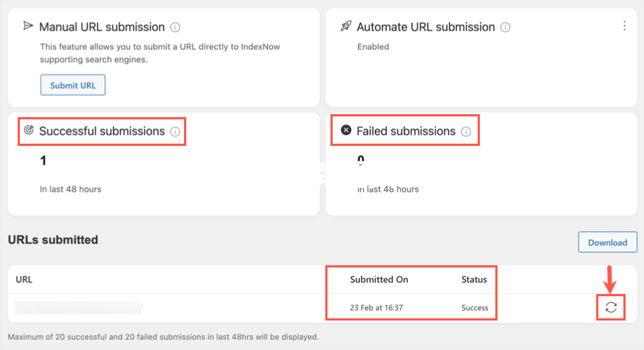Click the Submitted On column header

coord(379,280)
